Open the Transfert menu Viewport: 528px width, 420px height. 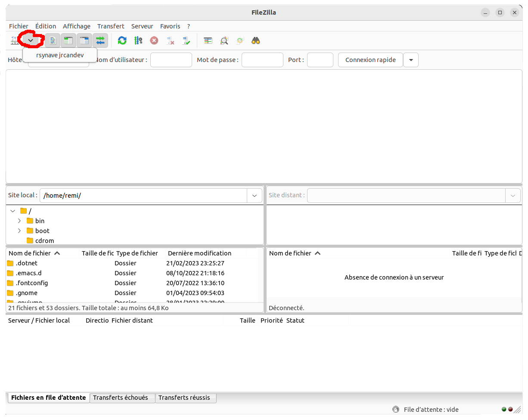[111, 26]
